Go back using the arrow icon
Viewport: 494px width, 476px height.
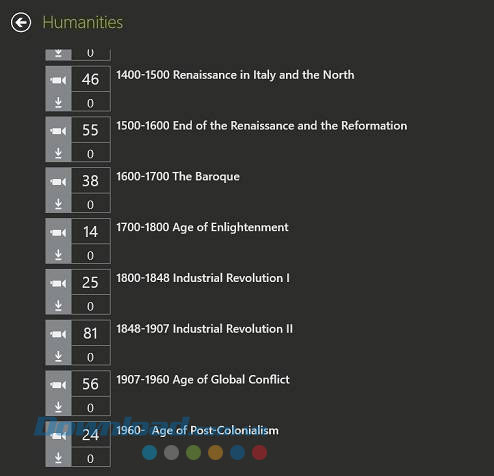[x=21, y=23]
